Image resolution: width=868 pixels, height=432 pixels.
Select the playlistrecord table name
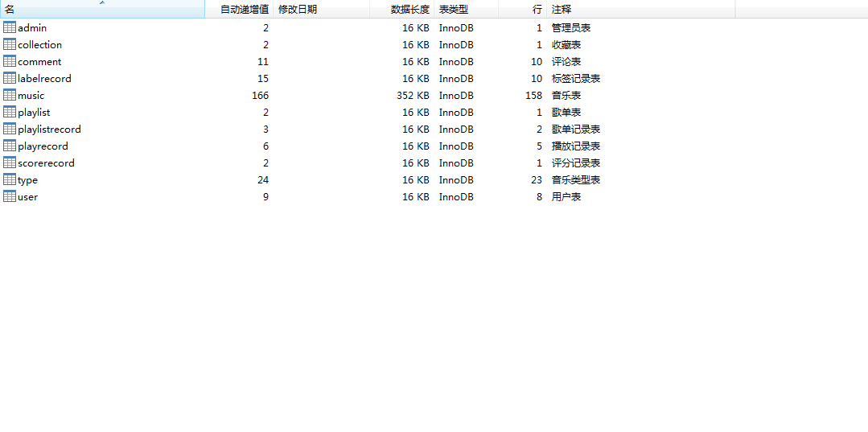[49, 130]
